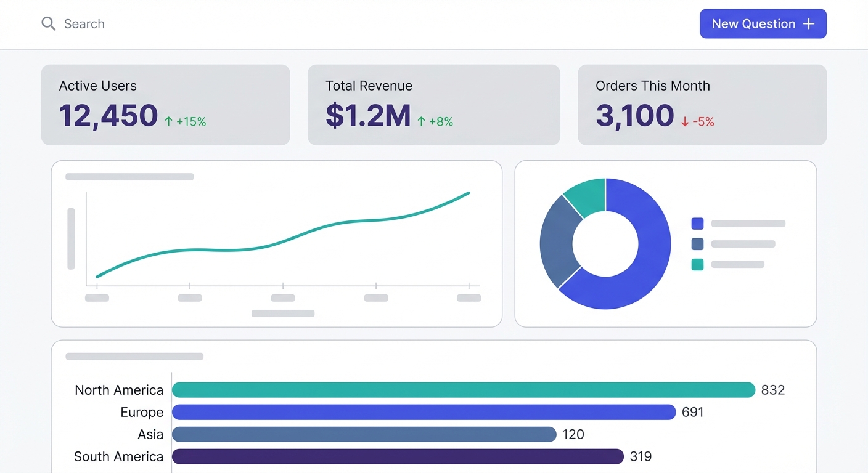Select the Orders This Month card
The image size is (868, 473).
[x=702, y=105]
